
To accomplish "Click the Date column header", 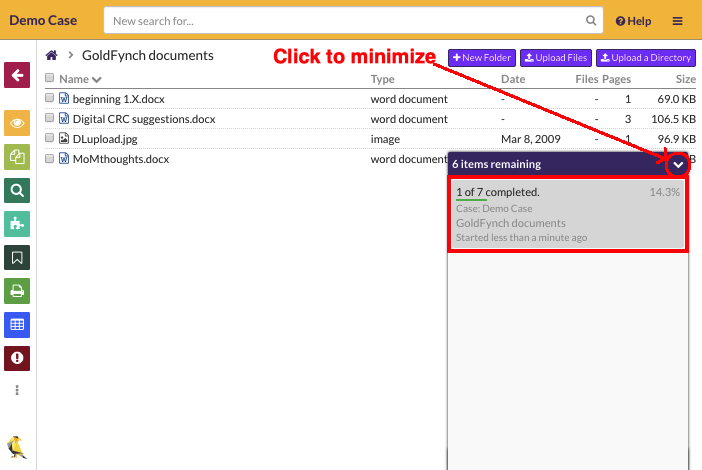I will 513,79.
